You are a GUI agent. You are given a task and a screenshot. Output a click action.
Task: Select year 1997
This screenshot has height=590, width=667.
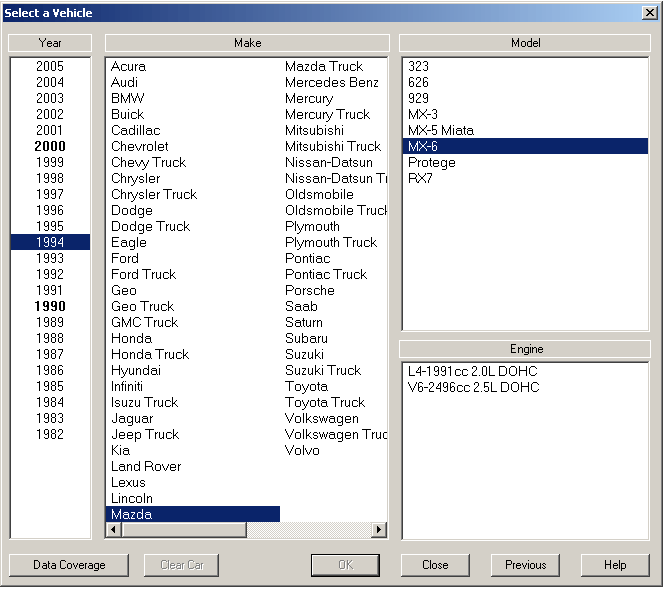[x=50, y=194]
